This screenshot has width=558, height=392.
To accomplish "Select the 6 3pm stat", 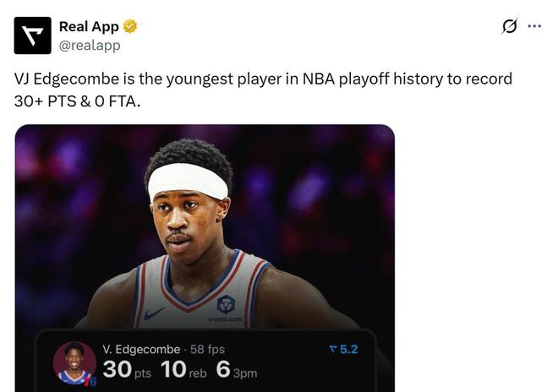I will (x=237, y=370).
